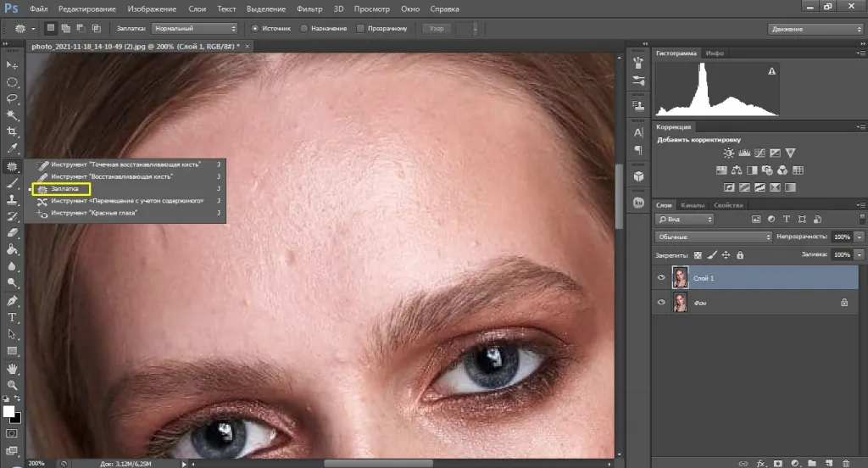868x468 pixels.
Task: Click the foreground color swatch
Action: [x=8, y=411]
